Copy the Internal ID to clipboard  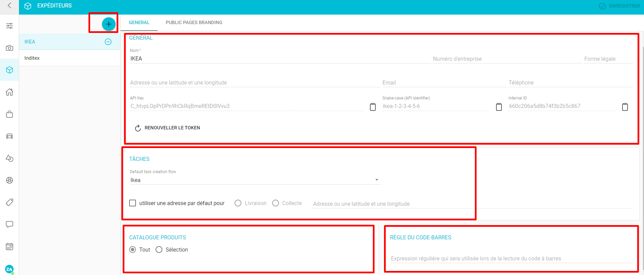625,107
